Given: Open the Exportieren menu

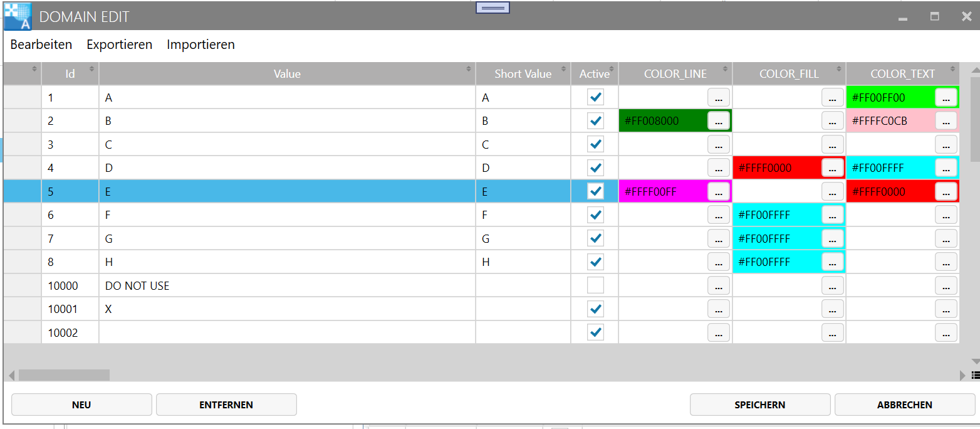Looking at the screenshot, I should coord(119,45).
